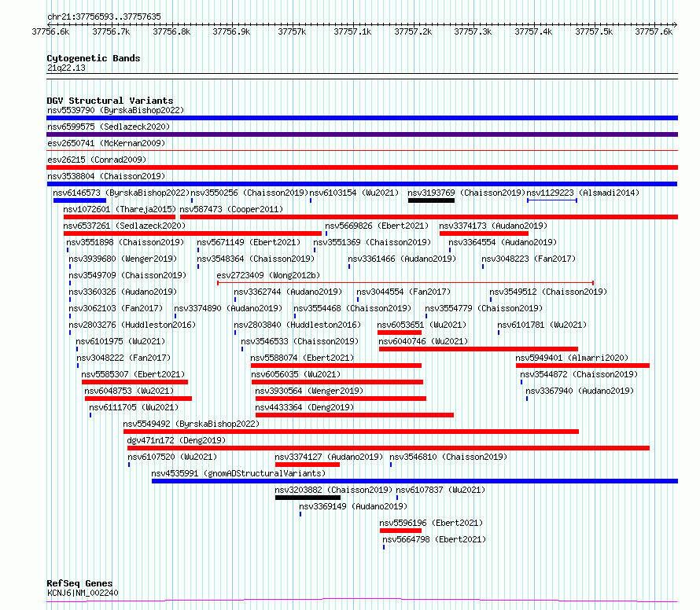Screen dimensions: 700x610
Task: Click nsv4433364 (Deng2019) label
Action: (x=304, y=407)
